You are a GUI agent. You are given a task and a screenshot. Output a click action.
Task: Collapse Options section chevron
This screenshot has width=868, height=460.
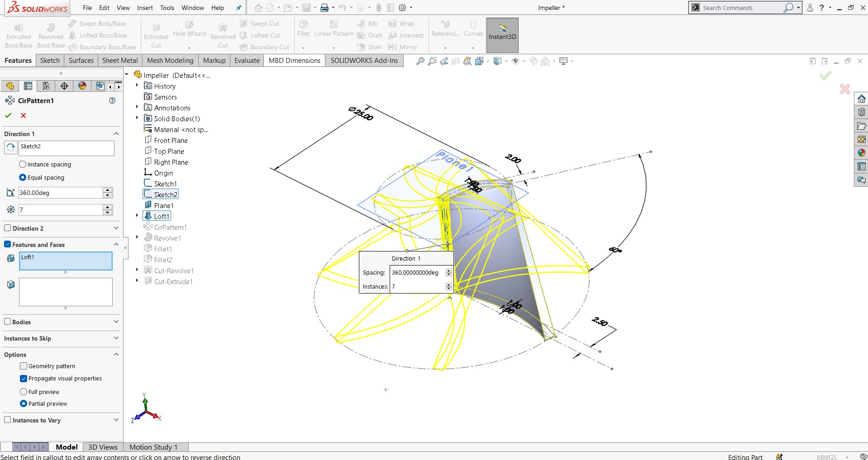pos(116,354)
